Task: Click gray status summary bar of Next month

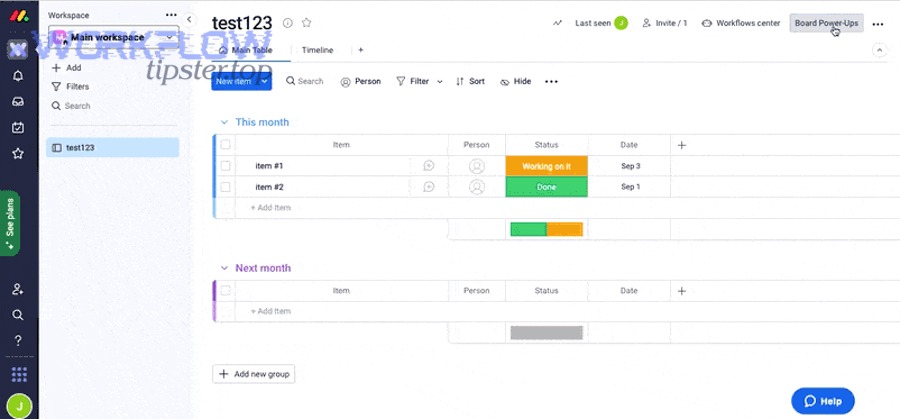Action: coord(546,333)
